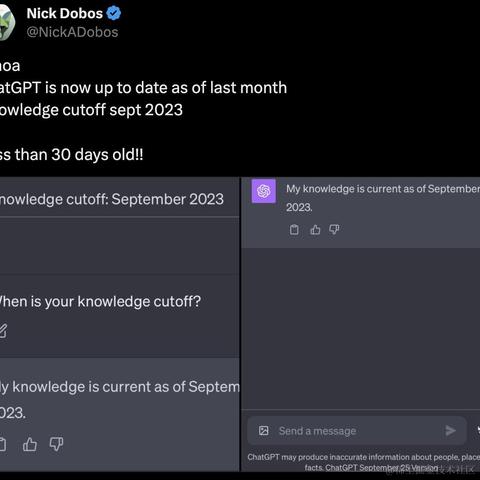This screenshot has height=480, width=480.
Task: Copy the reply in left chat panel
Action: tap(3, 444)
